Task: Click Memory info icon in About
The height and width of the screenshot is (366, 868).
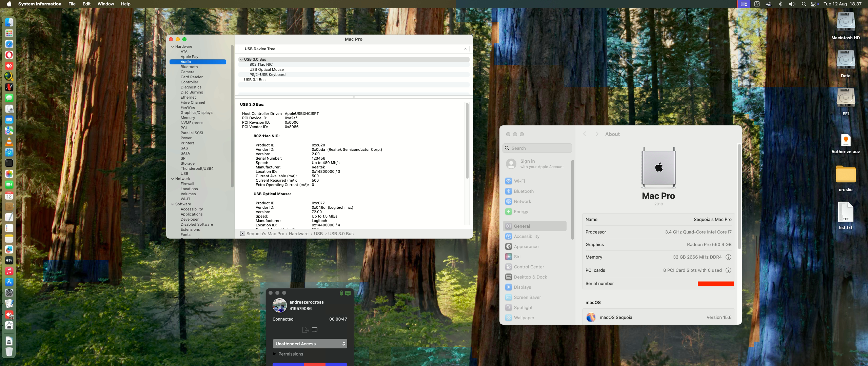Action: (x=728, y=257)
